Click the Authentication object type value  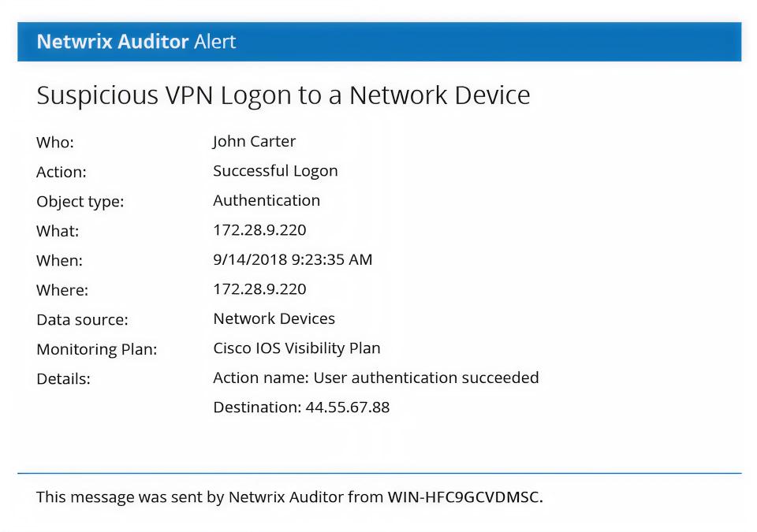(x=267, y=200)
